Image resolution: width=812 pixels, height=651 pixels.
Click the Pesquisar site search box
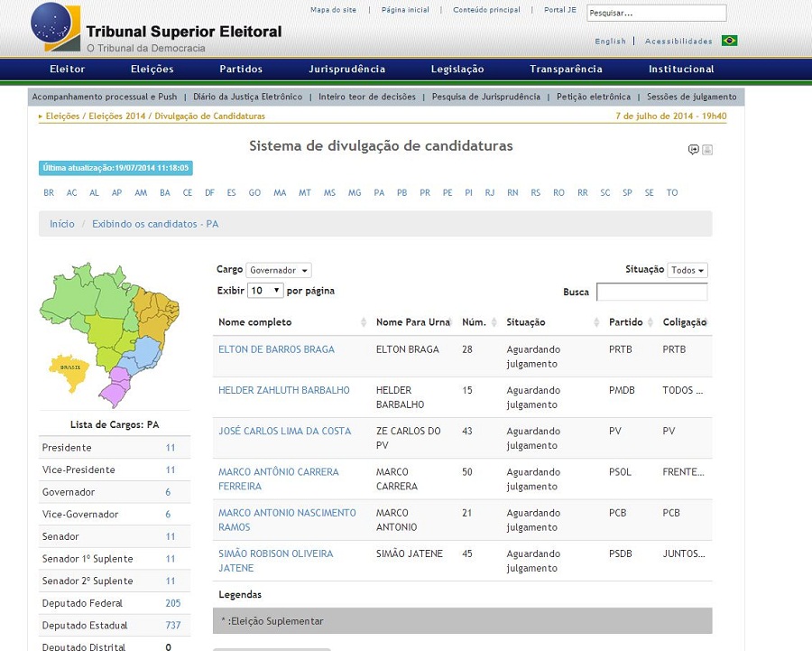tap(656, 14)
